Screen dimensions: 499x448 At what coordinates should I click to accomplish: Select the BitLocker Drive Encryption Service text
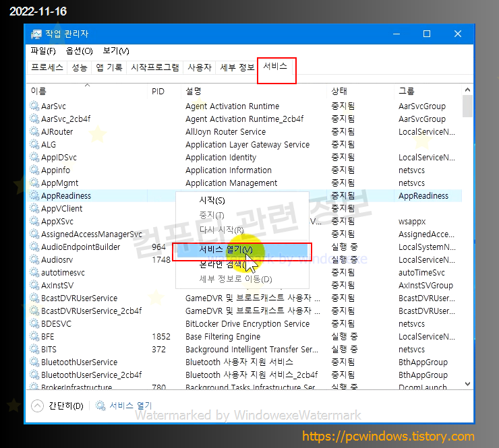(x=247, y=323)
